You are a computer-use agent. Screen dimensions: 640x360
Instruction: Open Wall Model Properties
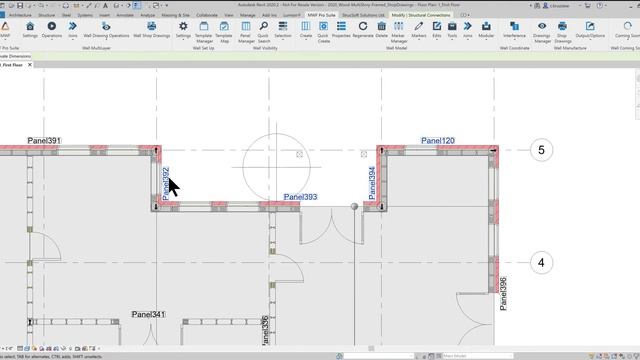[341, 29]
